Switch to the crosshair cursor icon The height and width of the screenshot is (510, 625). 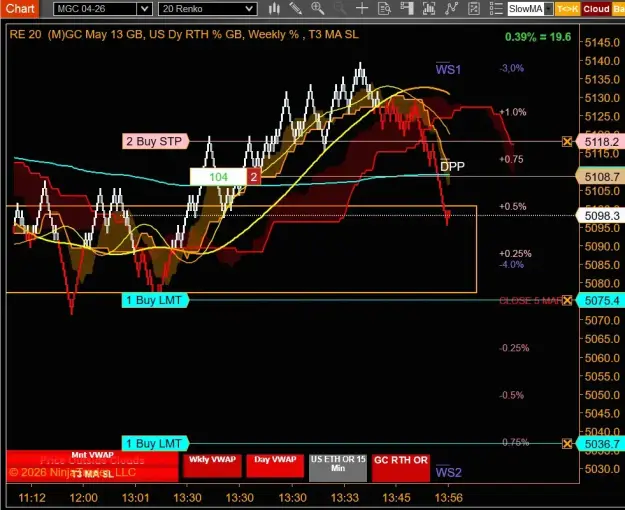tap(362, 8)
